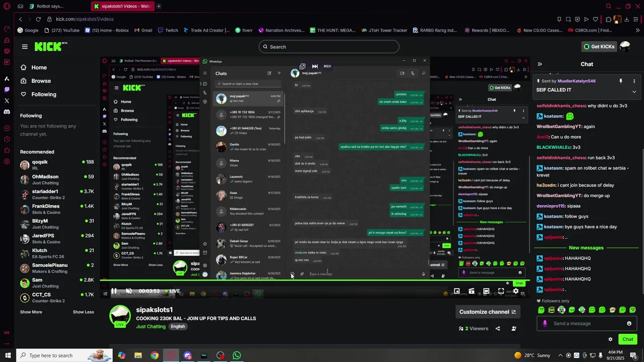Open File Explorer from taskbar
Screen dimensions: 644x362
138,355
